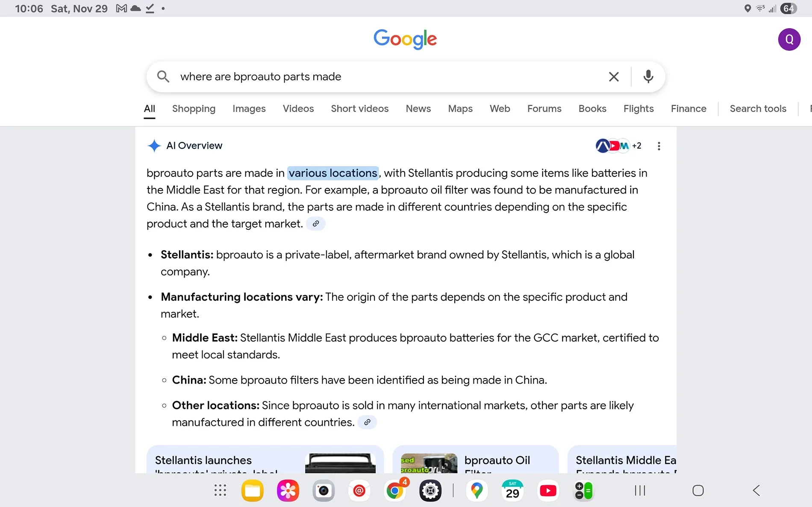Tap the home navigation button

point(698,490)
